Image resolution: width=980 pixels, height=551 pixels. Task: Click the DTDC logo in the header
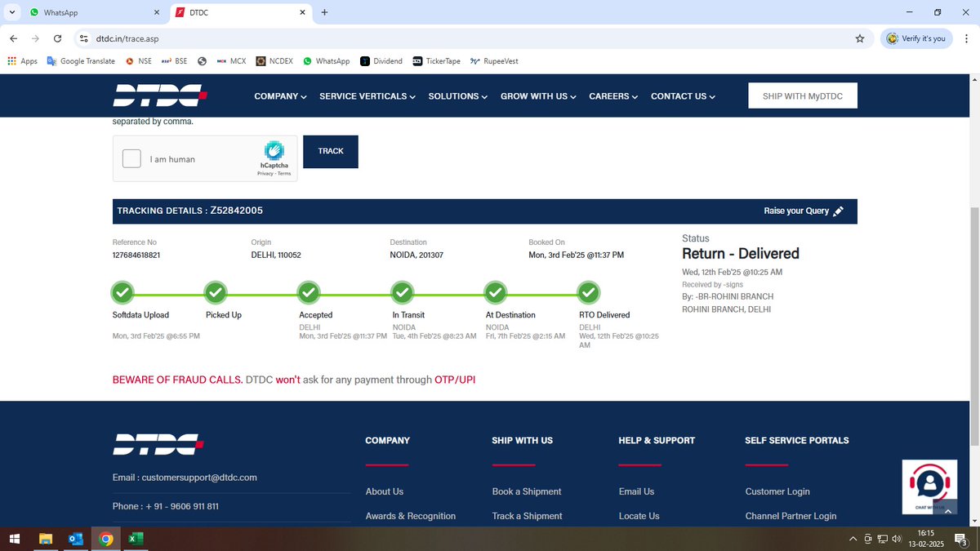coord(160,96)
